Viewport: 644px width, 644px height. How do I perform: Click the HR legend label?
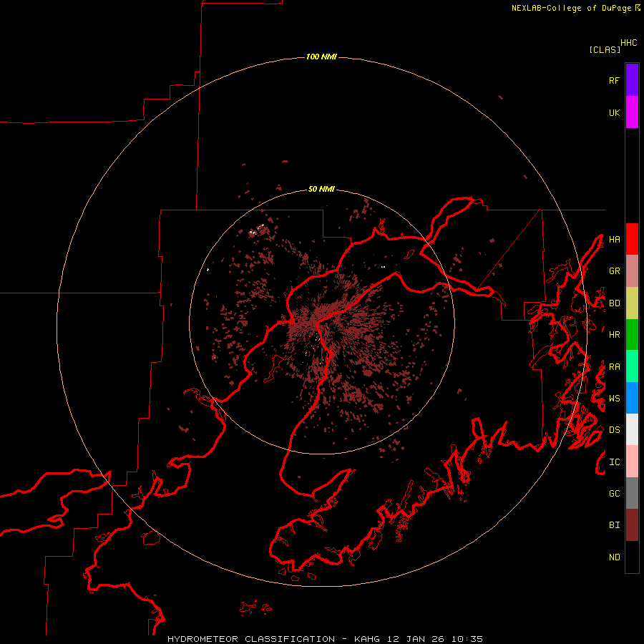tap(614, 335)
